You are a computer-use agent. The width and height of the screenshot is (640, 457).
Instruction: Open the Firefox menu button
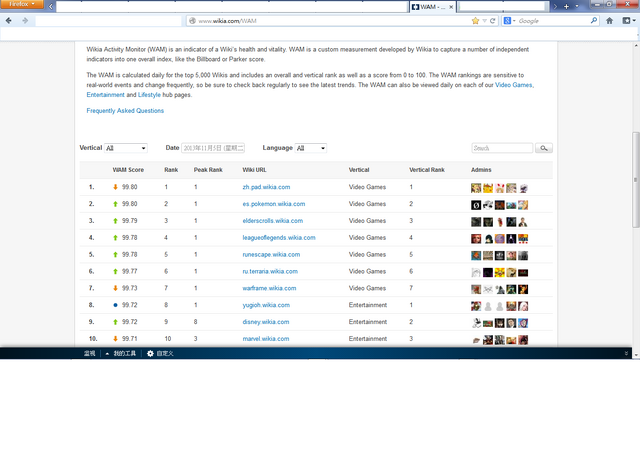(x=22, y=4)
